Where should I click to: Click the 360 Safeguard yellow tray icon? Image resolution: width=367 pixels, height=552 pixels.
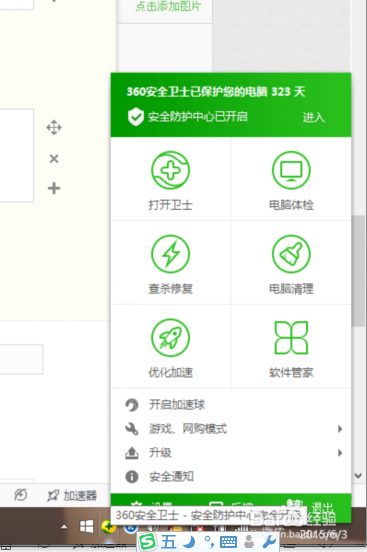point(108,527)
